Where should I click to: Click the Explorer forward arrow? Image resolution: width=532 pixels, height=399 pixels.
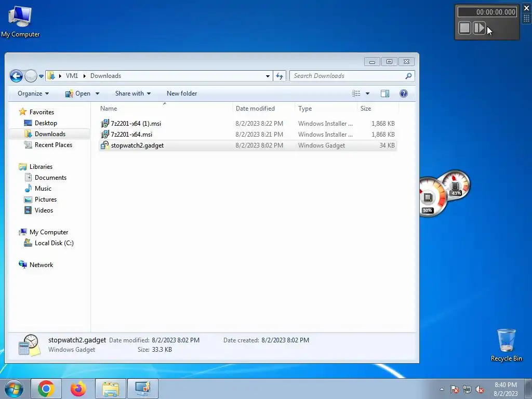tap(31, 76)
